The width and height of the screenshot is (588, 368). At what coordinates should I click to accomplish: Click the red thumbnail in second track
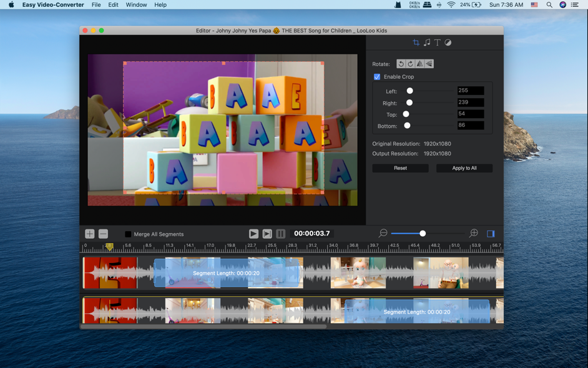coord(110,311)
